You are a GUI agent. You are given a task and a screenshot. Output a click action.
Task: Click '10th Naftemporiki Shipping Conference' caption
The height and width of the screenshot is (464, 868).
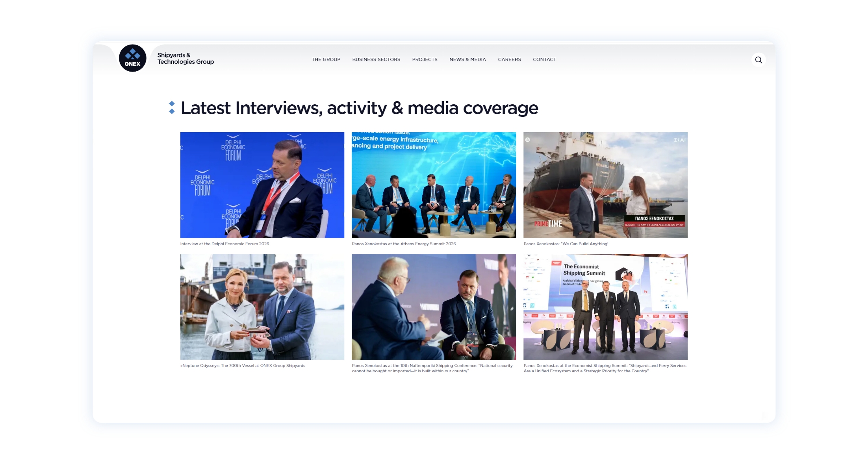[x=432, y=368]
